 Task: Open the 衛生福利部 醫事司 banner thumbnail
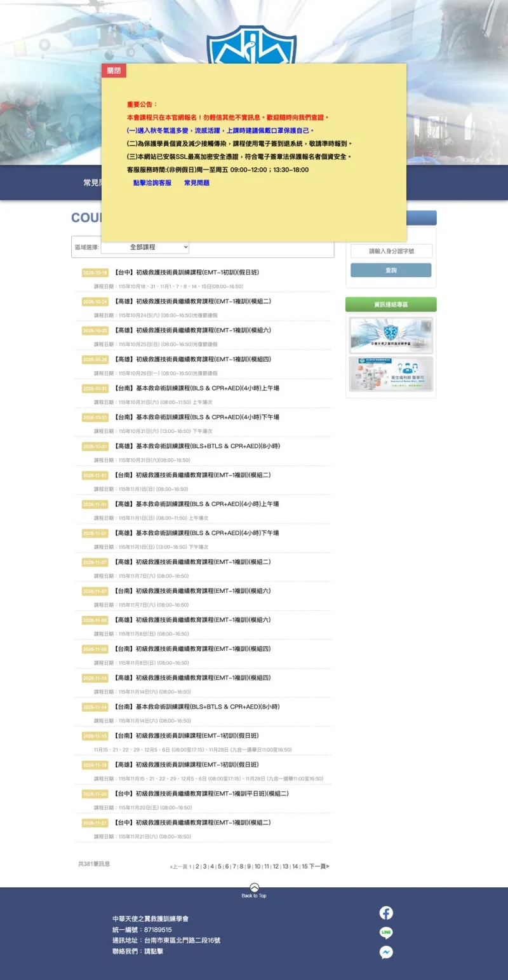391,374
